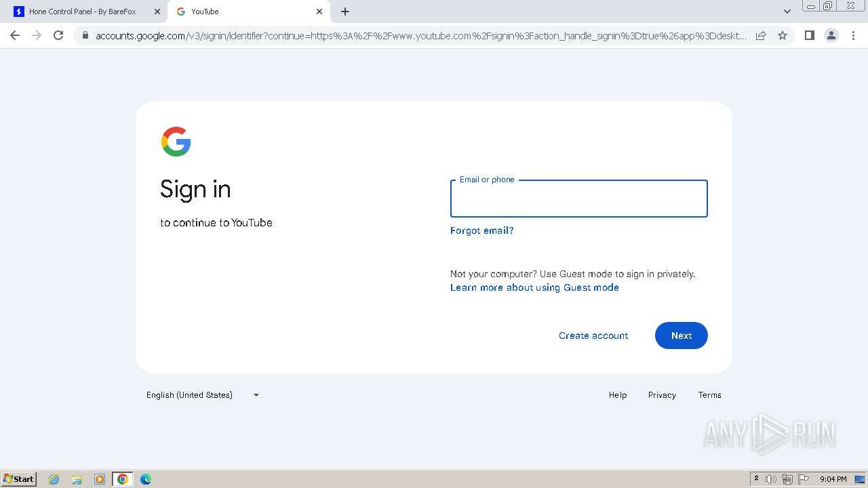This screenshot has width=868, height=488.
Task: Click the blue Next button
Action: [x=682, y=335]
